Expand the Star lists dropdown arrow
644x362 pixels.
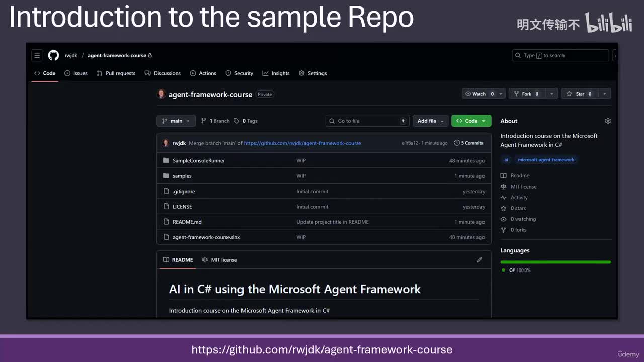click(x=605, y=94)
